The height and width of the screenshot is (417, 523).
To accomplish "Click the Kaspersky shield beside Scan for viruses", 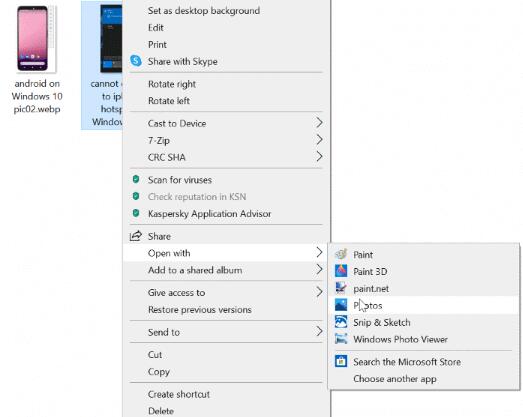I will point(136,179).
